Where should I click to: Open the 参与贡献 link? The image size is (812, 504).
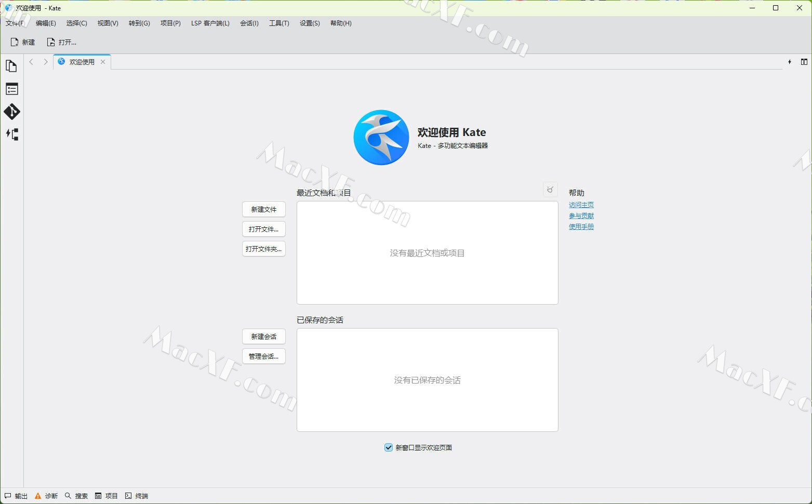581,216
